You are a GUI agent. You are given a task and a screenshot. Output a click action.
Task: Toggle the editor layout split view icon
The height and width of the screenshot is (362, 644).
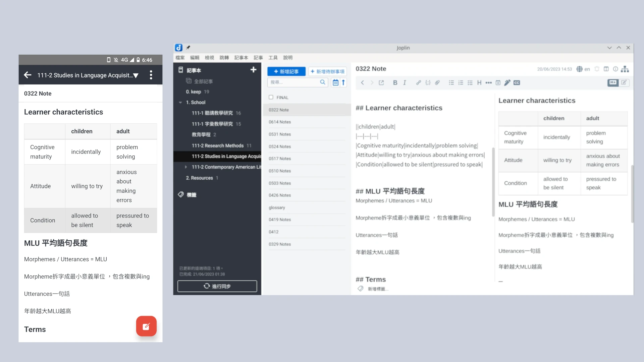click(606, 69)
